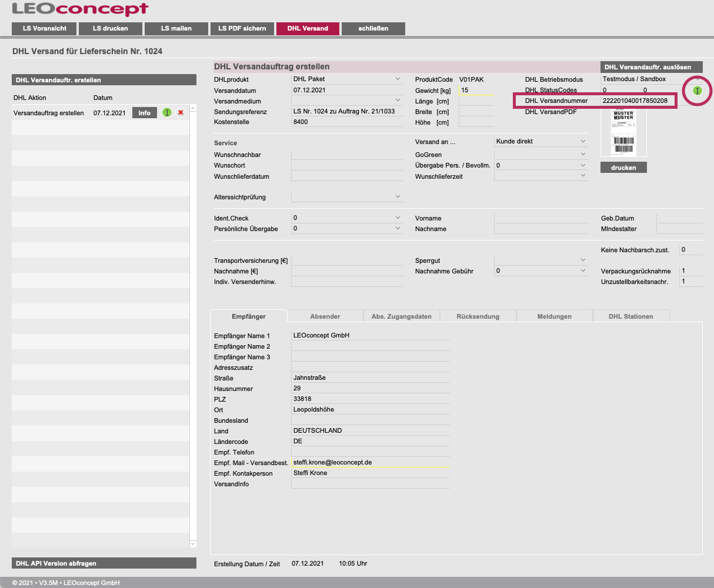Open the Versand an ... dropdown

[x=541, y=141]
